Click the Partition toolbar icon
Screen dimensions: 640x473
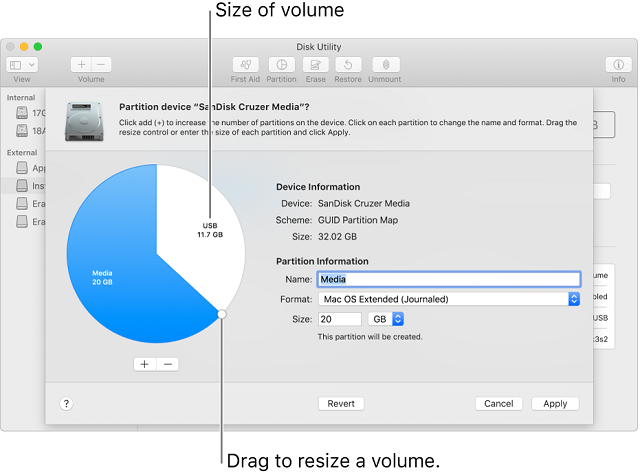point(282,64)
